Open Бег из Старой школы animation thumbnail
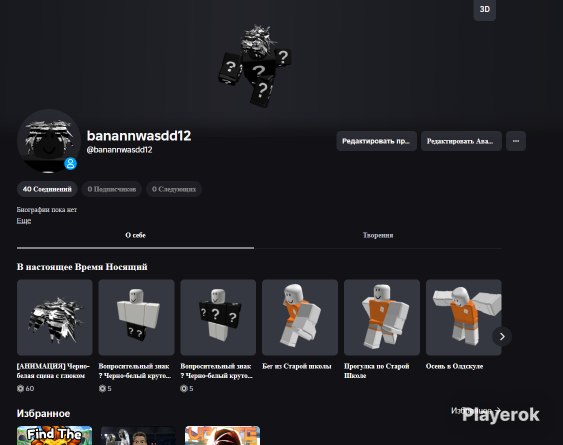The image size is (563, 445). pyautogui.click(x=300, y=317)
